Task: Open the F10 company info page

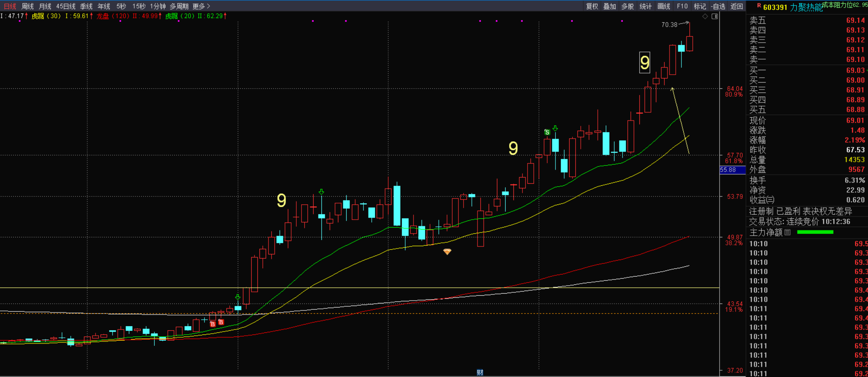Action: point(682,6)
